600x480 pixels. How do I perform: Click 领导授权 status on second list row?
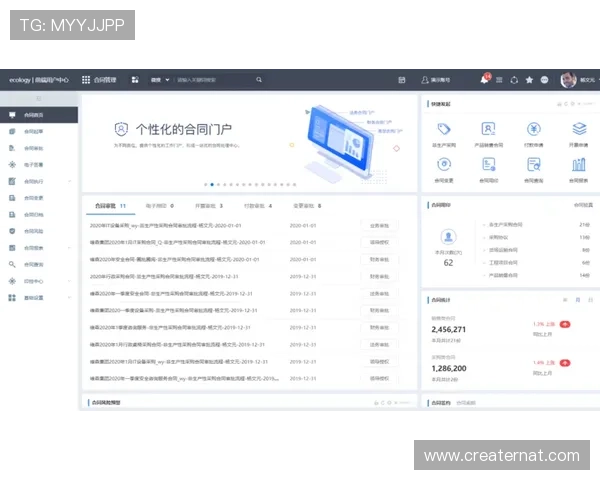pyautogui.click(x=380, y=243)
